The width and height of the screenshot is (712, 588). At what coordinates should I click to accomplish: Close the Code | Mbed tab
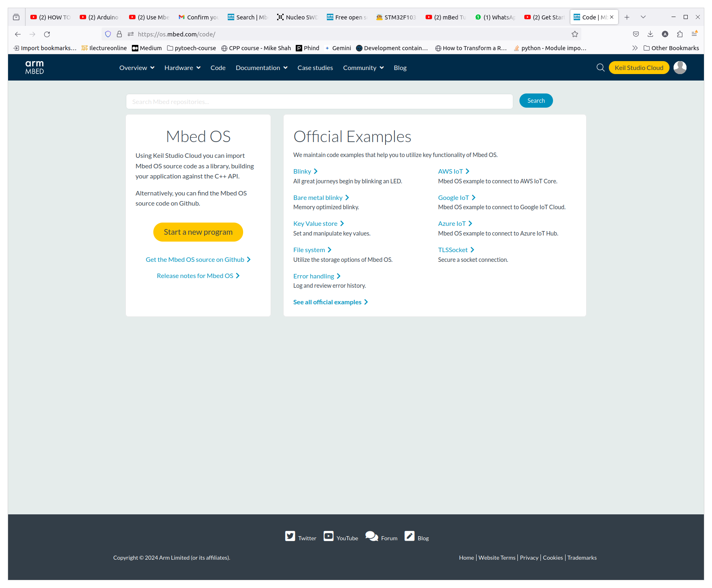[x=612, y=17]
